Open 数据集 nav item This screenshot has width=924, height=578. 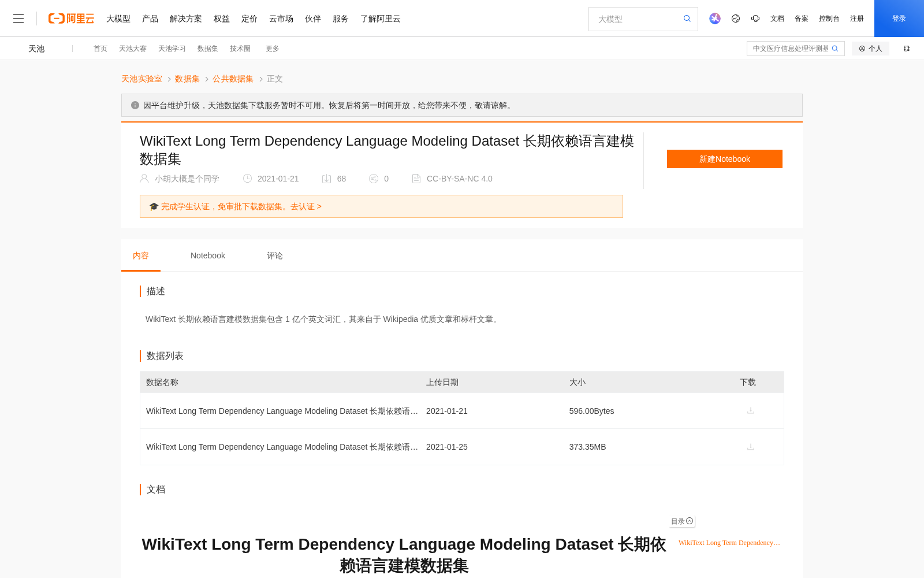tap(208, 49)
